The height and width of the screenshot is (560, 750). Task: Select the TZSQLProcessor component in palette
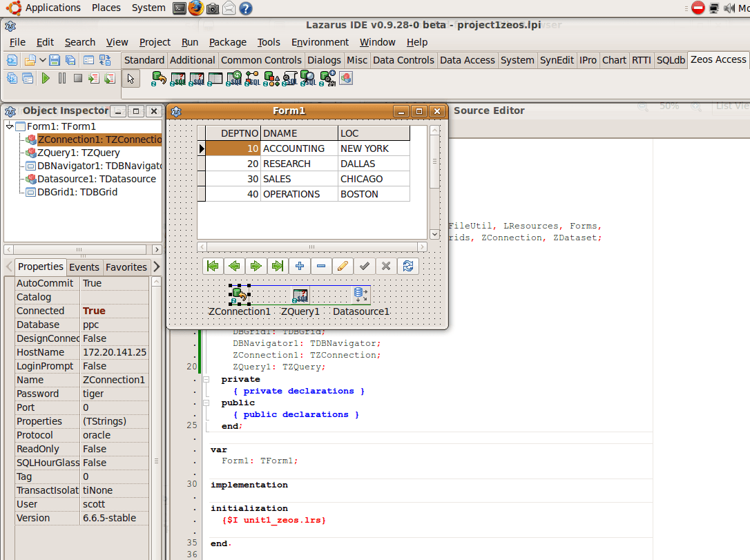click(x=290, y=79)
